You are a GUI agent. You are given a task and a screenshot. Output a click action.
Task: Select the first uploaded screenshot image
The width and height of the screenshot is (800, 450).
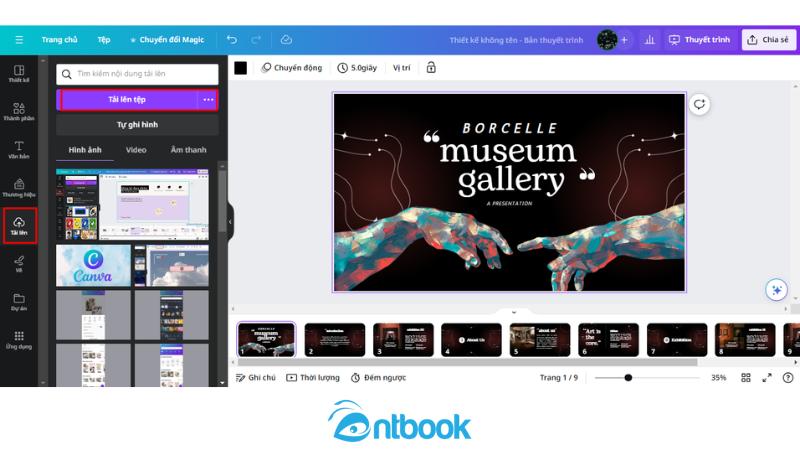[x=132, y=205]
